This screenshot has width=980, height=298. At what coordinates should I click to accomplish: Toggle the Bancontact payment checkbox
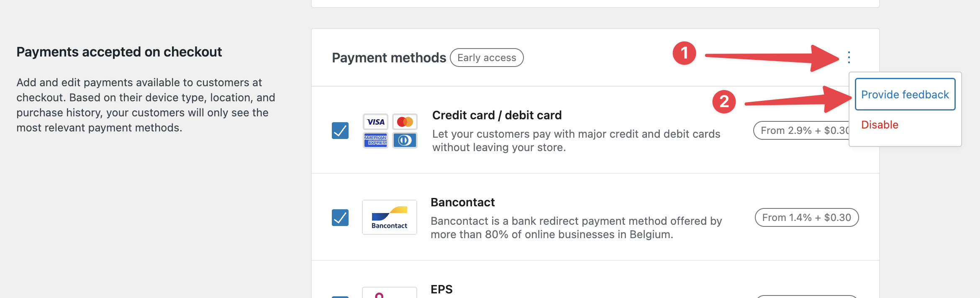pos(340,218)
